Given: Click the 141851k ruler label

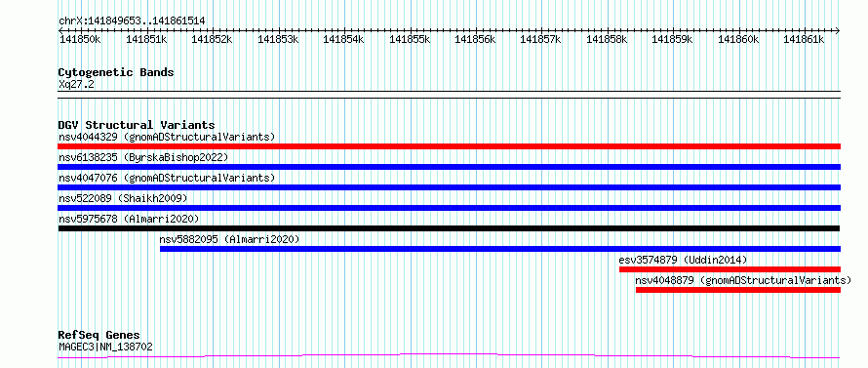Looking at the screenshot, I should point(146,39).
